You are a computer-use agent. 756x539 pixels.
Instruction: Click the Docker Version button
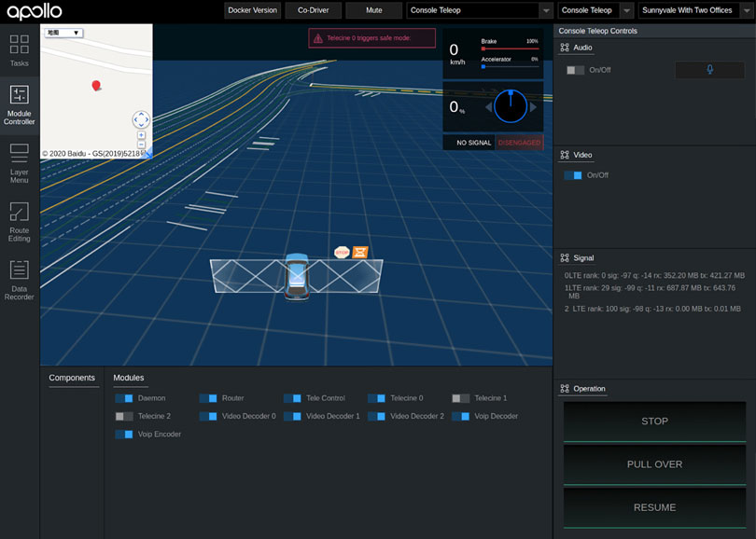point(253,10)
